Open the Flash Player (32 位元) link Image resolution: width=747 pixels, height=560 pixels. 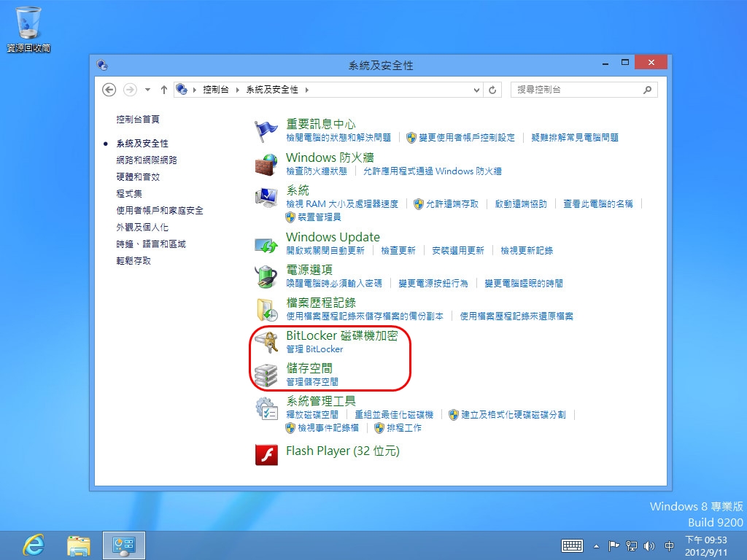343,451
